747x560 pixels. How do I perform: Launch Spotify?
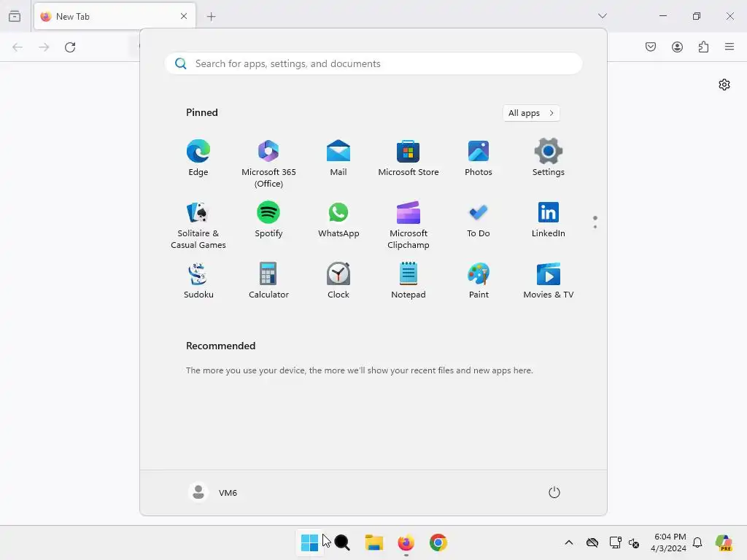268,219
